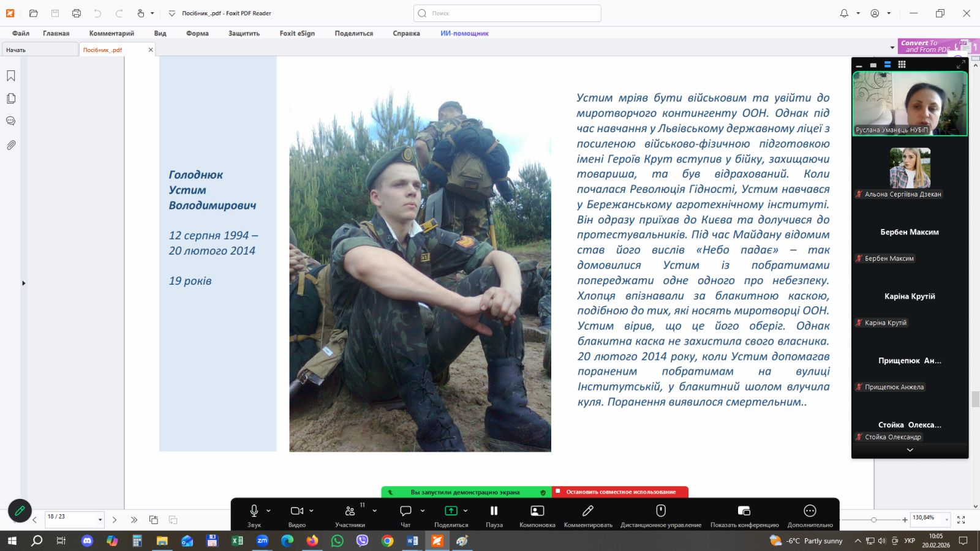Open the More (Дополнительно) menu in Zoom

coord(810,515)
